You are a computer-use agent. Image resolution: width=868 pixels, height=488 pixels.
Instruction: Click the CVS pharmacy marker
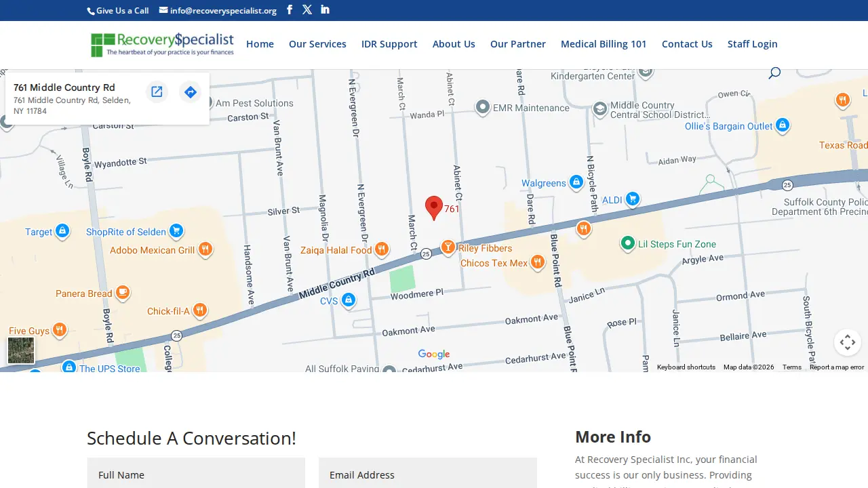tap(349, 300)
